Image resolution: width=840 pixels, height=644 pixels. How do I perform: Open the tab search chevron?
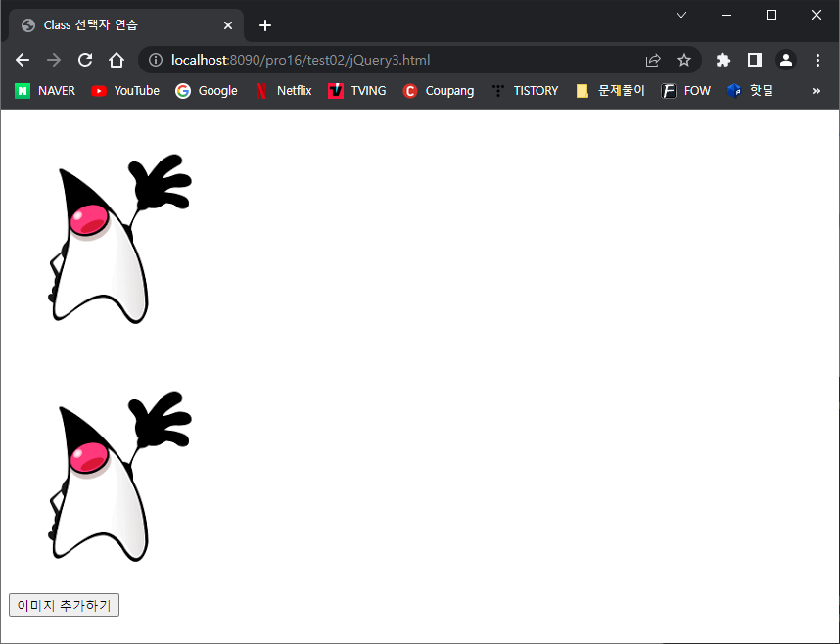[680, 15]
